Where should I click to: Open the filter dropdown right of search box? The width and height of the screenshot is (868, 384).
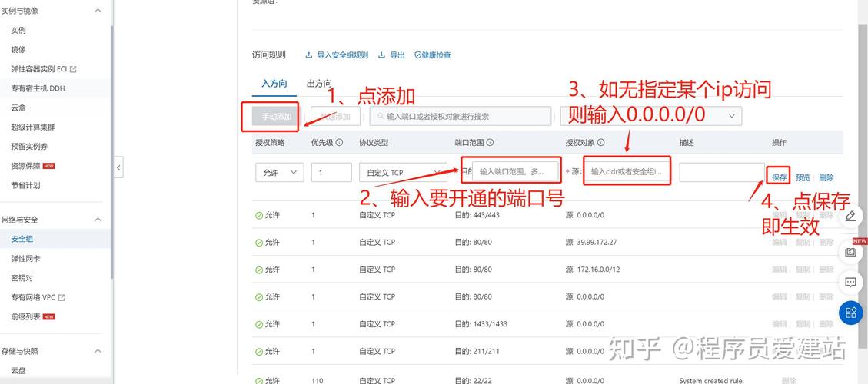point(651,116)
